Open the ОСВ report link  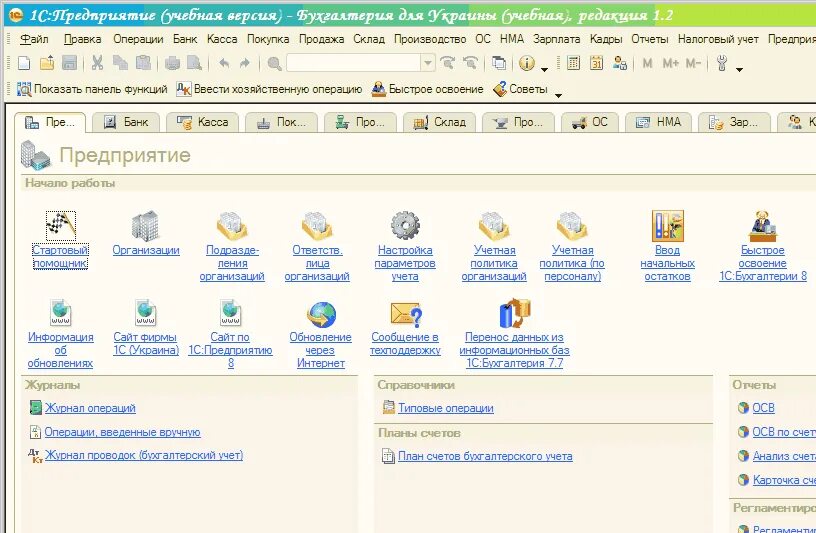[x=763, y=408]
